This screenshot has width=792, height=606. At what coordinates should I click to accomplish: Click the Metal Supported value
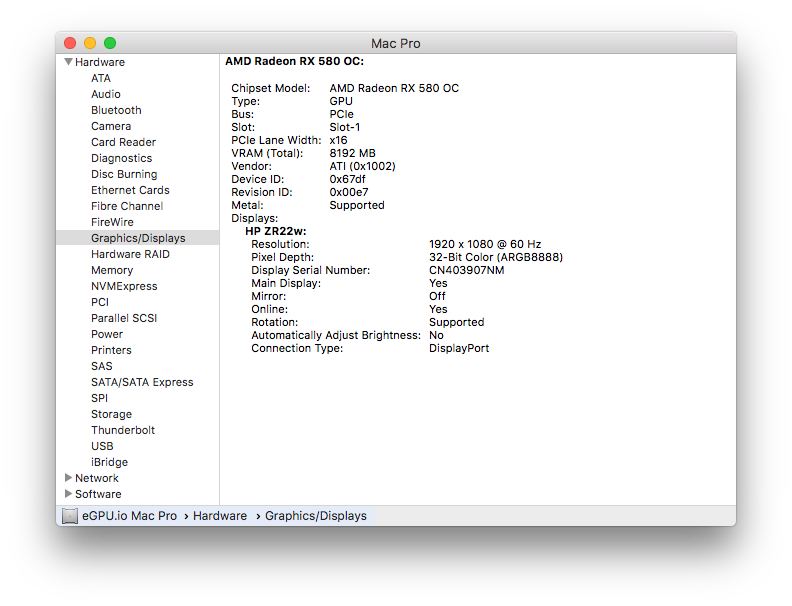[357, 206]
